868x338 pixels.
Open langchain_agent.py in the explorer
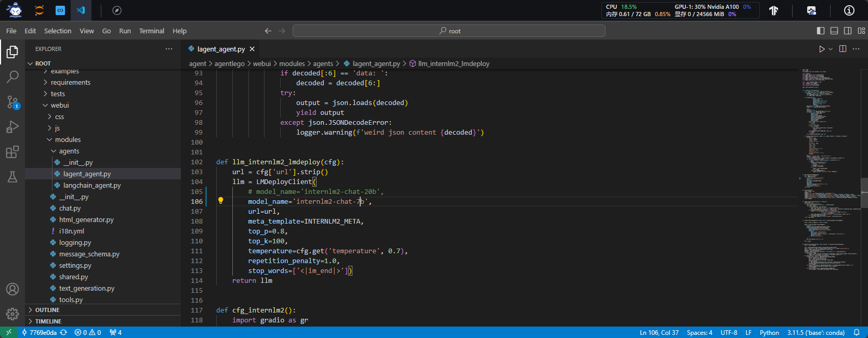point(103,186)
